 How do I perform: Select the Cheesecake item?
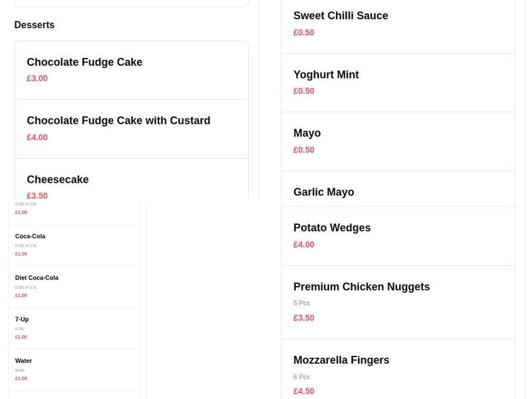58,179
